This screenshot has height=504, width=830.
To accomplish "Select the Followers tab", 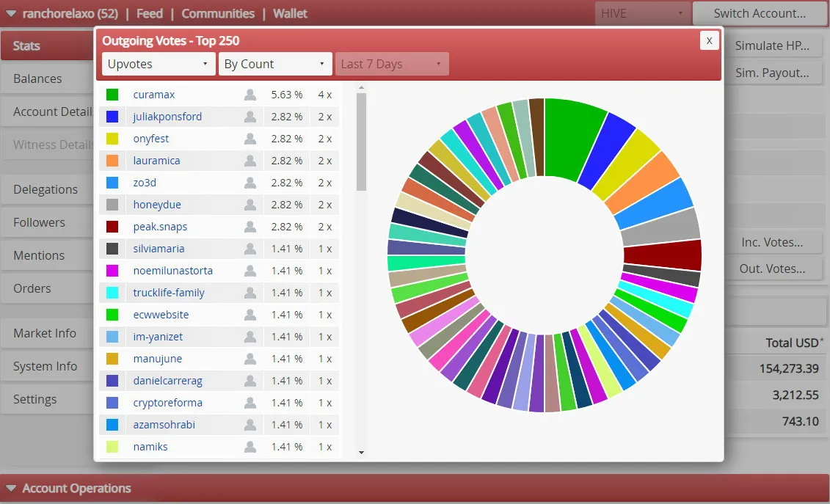I will click(48, 222).
